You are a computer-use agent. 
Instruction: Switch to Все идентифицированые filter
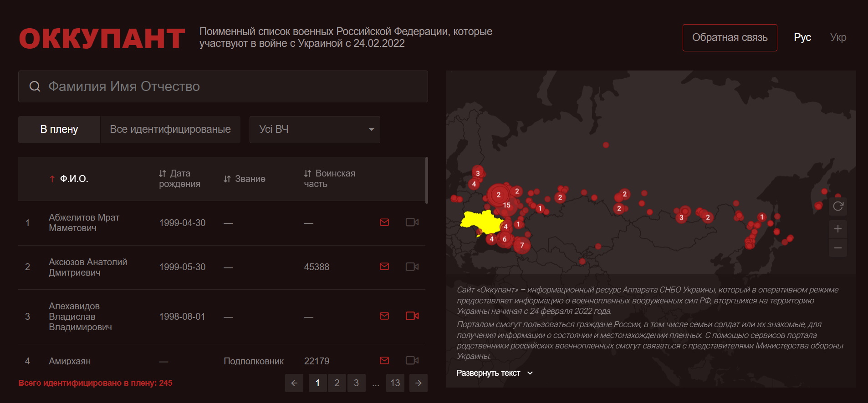[170, 130]
